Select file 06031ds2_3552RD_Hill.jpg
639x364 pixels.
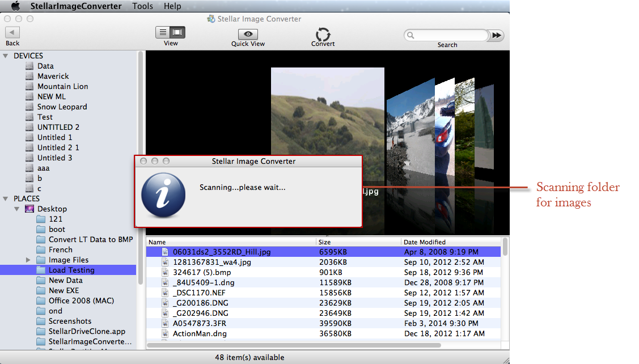(221, 252)
